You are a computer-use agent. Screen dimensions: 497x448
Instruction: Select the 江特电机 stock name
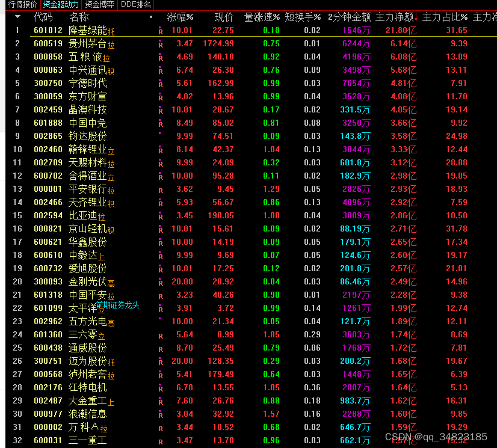(88, 387)
